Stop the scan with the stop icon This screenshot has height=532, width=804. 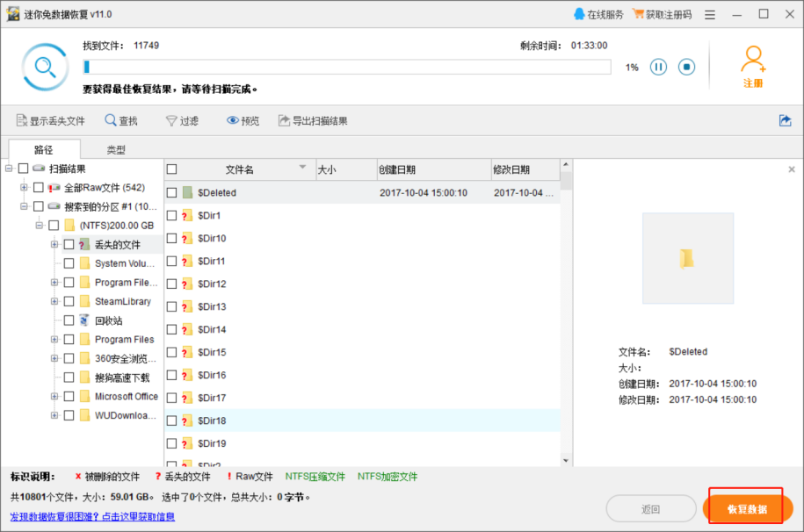point(686,67)
